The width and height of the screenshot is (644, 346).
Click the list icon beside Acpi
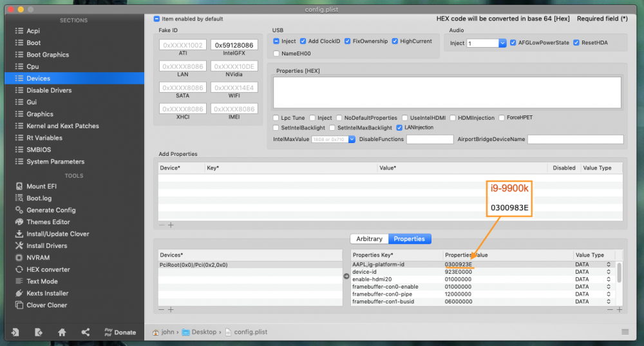[x=19, y=31]
